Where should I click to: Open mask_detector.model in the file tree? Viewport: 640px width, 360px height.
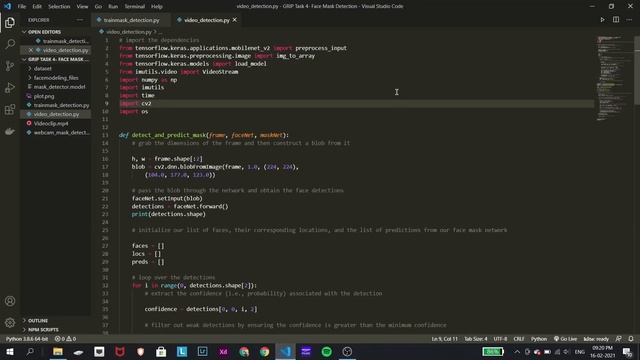click(56, 87)
